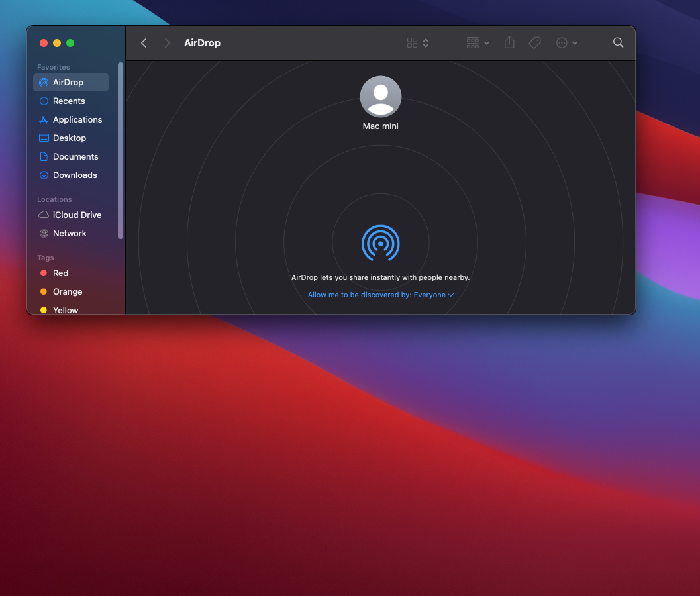Select the Orange tag dot

coord(44,291)
